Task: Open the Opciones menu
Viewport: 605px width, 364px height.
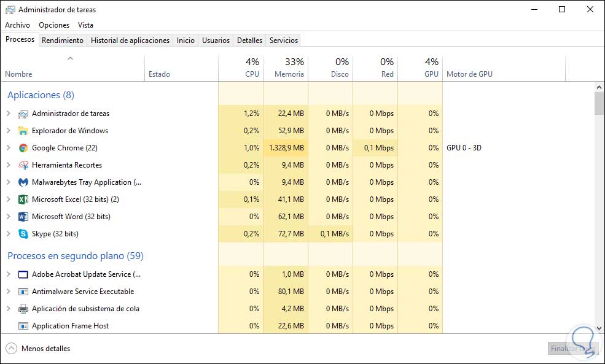Action: click(54, 25)
